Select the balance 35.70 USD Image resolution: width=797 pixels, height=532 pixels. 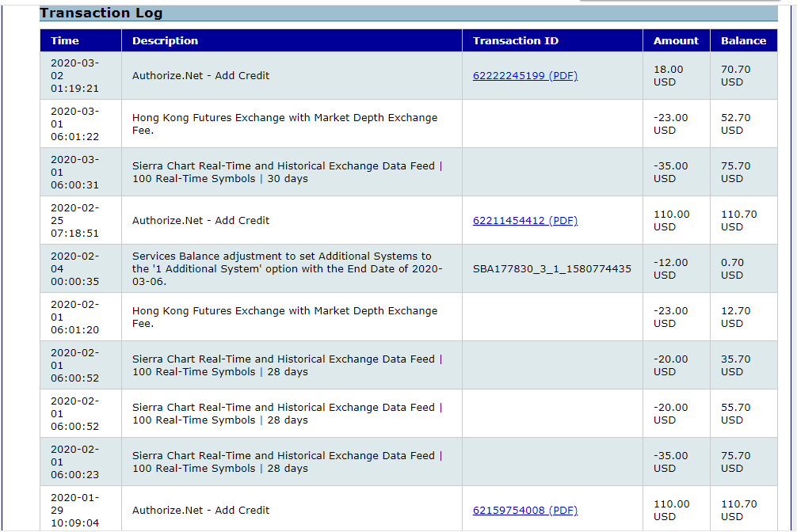(x=735, y=365)
